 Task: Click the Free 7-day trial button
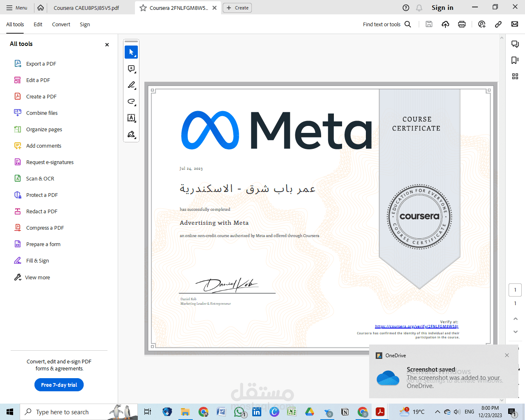pos(59,385)
